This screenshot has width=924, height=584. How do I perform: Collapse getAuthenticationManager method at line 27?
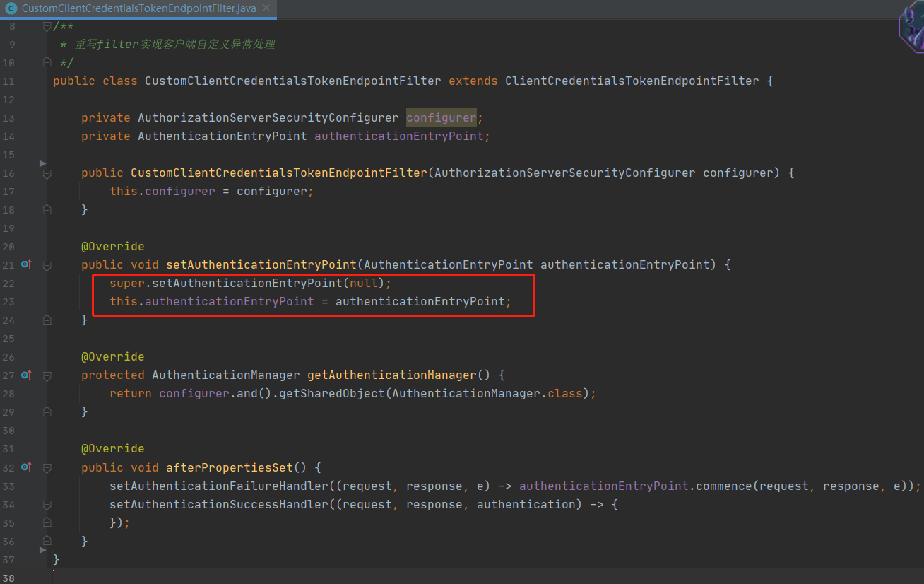pyautogui.click(x=47, y=375)
